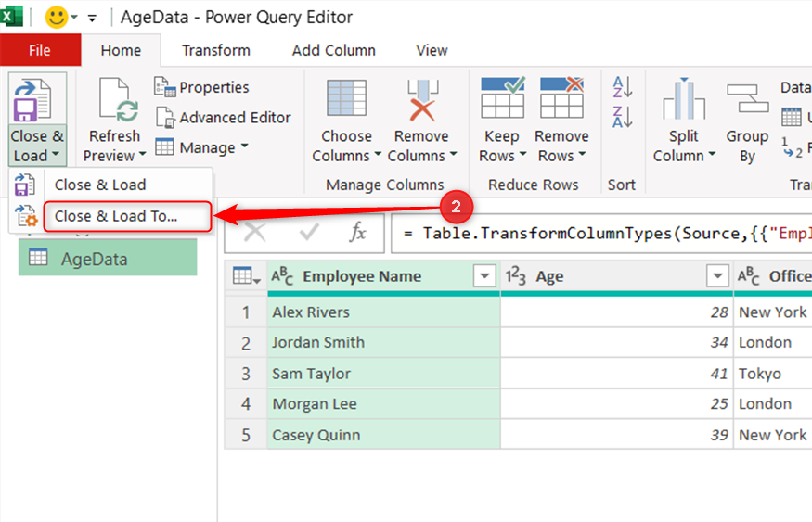Screen dimensions: 812x522
Task: Open the Employee Name column filter dropdown
Action: 484,275
